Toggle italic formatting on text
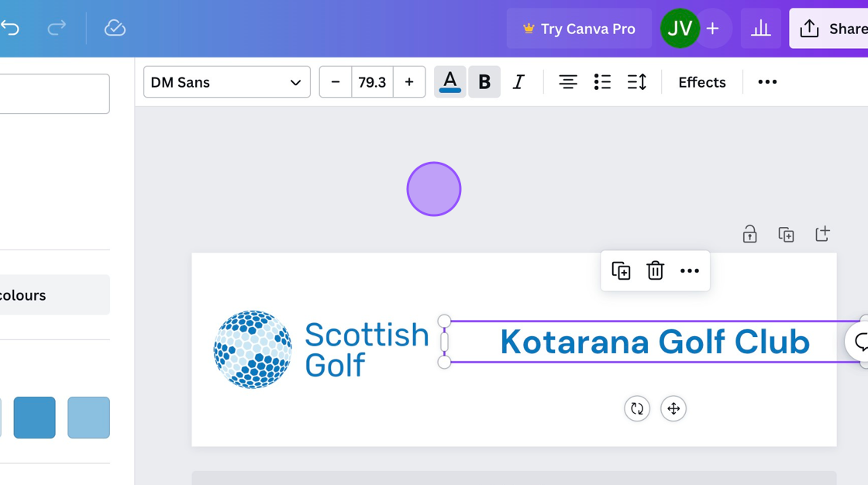The width and height of the screenshot is (868, 485). [518, 82]
